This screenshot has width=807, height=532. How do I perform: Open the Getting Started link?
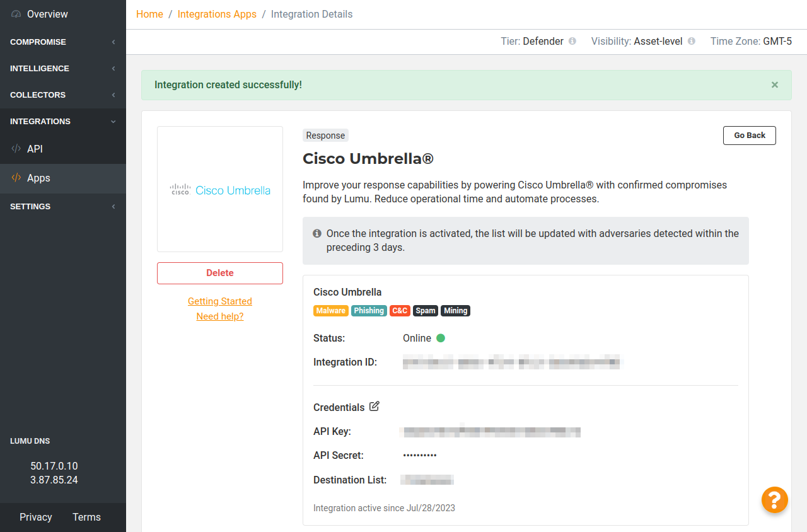[220, 301]
